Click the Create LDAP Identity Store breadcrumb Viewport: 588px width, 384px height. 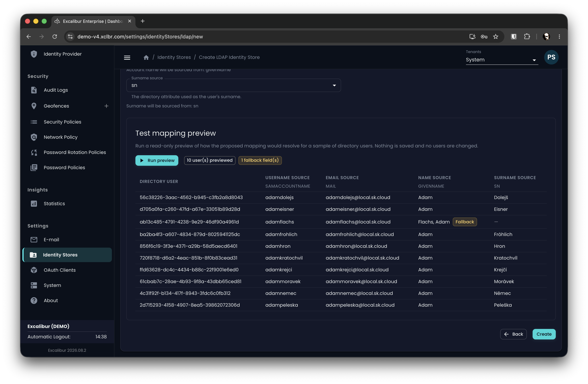tap(229, 57)
